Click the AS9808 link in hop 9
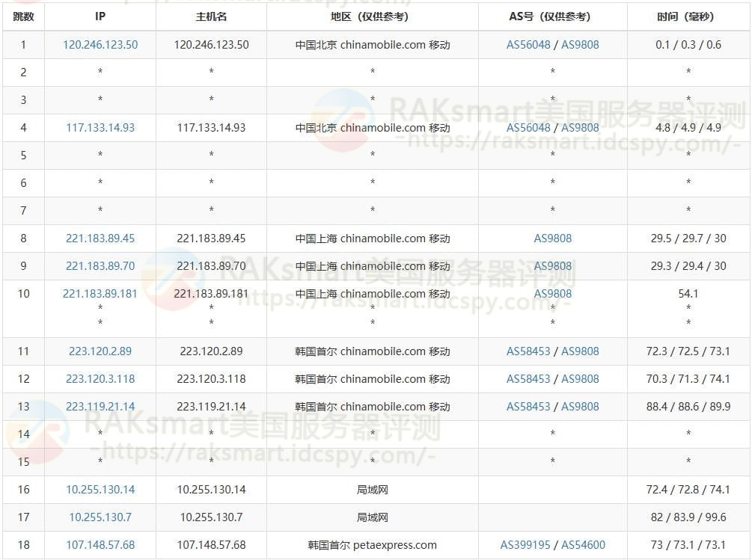752x560 pixels. [552, 266]
